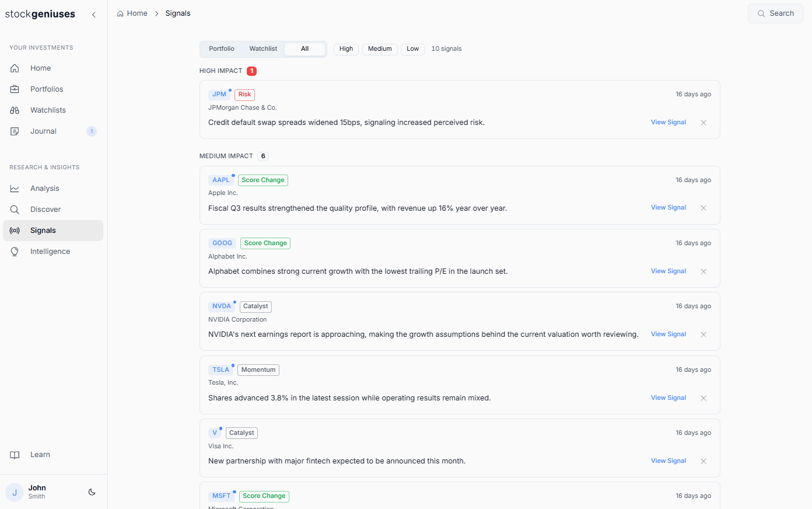Open the Search box
The image size is (812, 509).
775,13
